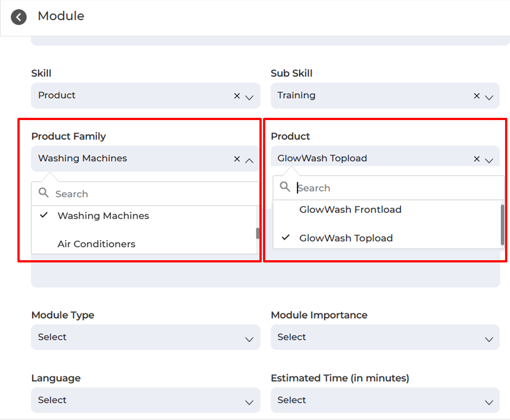Image resolution: width=510 pixels, height=420 pixels.
Task: Remove the Washing Machines Product Family selection
Action: click(237, 159)
